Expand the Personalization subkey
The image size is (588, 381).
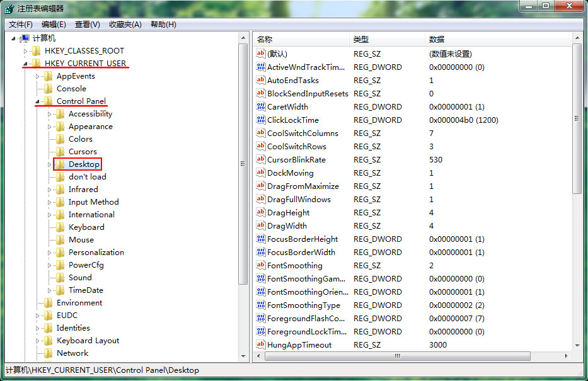click(x=49, y=253)
